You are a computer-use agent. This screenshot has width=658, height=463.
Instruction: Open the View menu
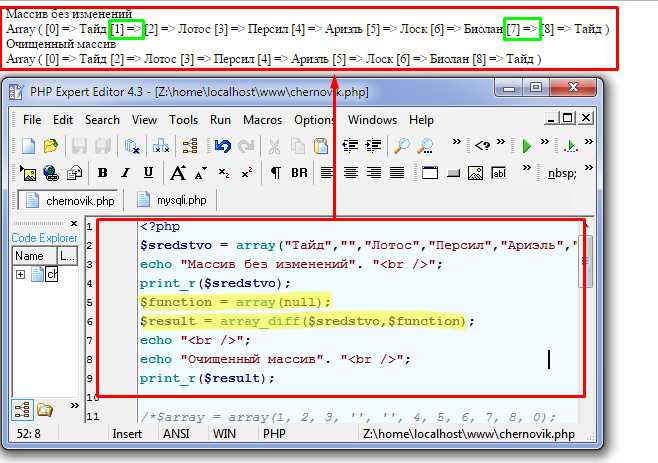144,120
